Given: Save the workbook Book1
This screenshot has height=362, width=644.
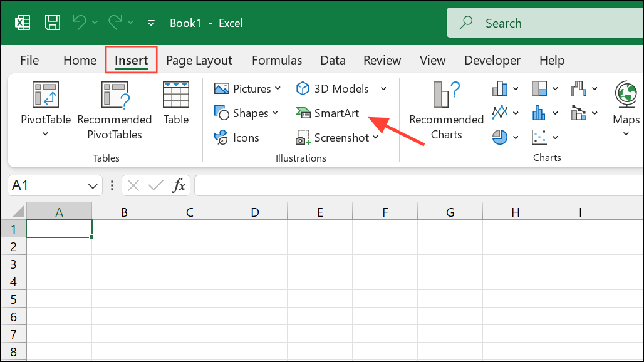Looking at the screenshot, I should [x=53, y=22].
